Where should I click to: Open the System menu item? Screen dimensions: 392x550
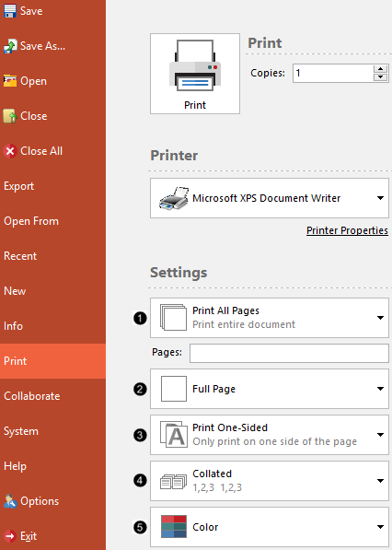[52, 431]
